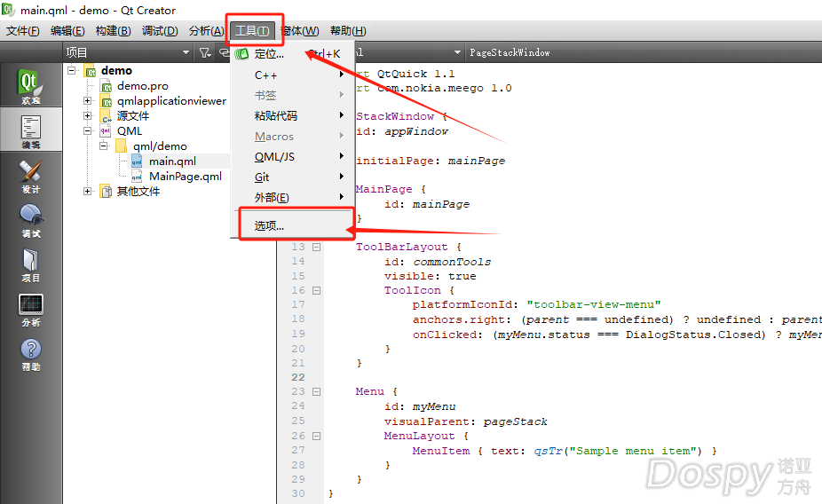
Task: Open the File menu
Action: point(22,31)
